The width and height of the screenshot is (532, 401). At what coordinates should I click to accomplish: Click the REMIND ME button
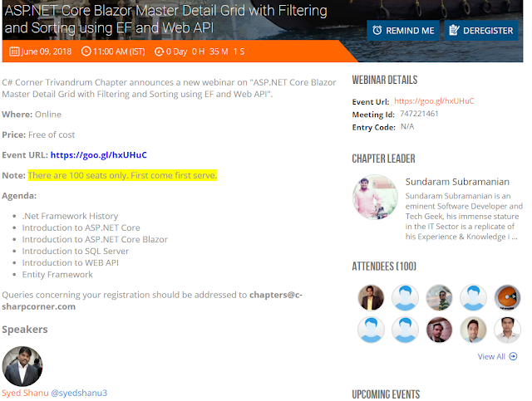click(x=402, y=31)
